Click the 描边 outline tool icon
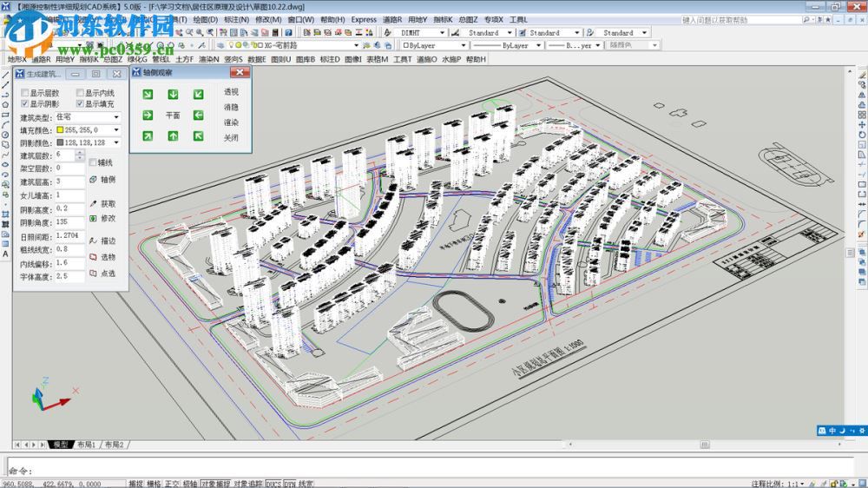The height and width of the screenshot is (488, 868). click(x=94, y=241)
